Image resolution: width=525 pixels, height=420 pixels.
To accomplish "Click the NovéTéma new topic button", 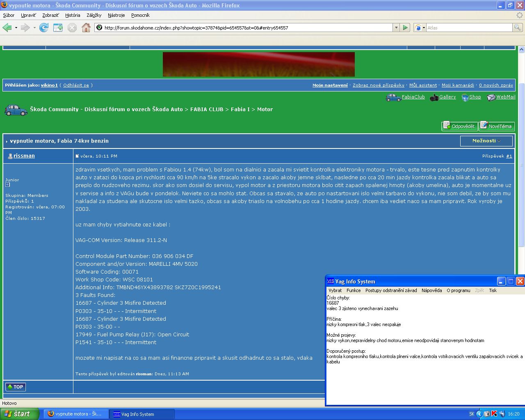I will 497,126.
